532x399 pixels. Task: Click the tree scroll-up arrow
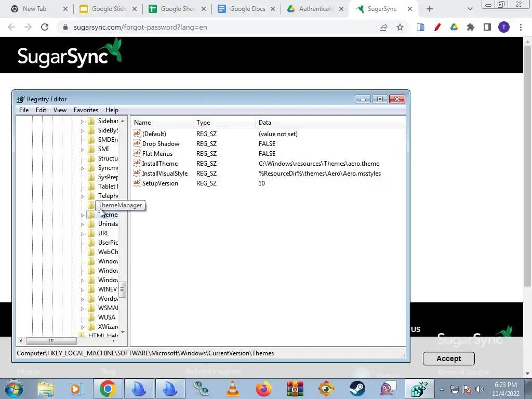coord(123,121)
